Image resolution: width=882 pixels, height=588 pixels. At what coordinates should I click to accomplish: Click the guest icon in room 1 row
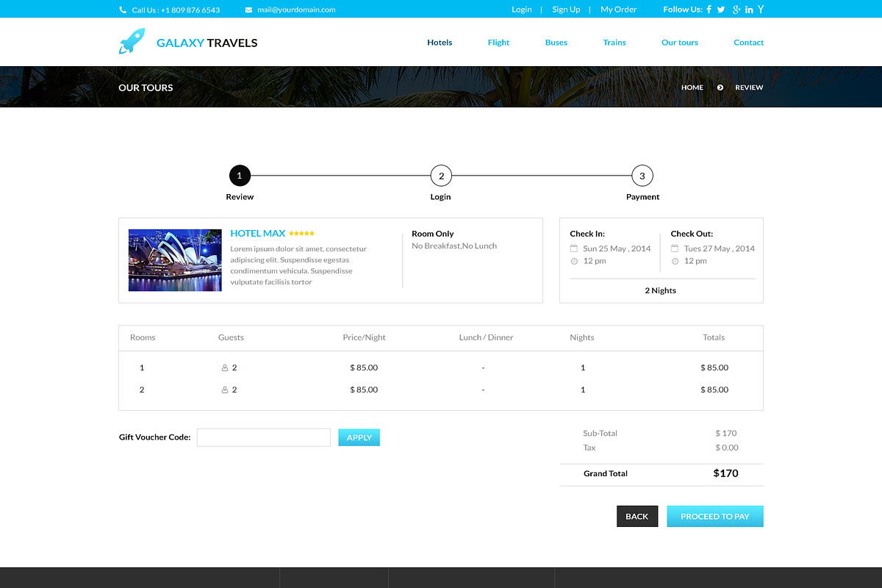pyautogui.click(x=225, y=367)
